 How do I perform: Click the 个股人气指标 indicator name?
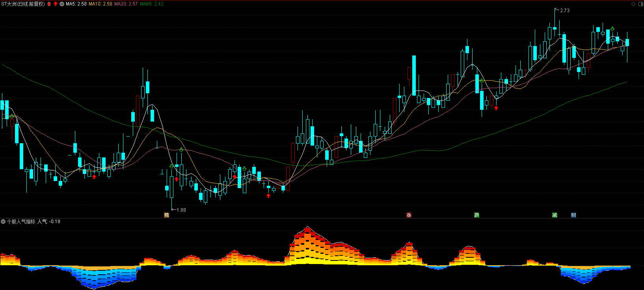21,222
